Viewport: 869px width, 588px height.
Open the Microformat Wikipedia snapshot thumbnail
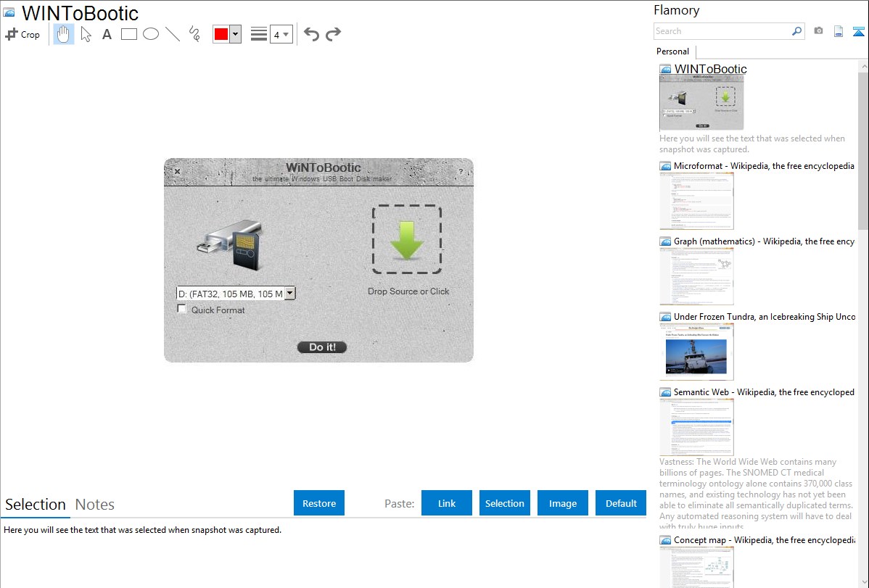(696, 201)
